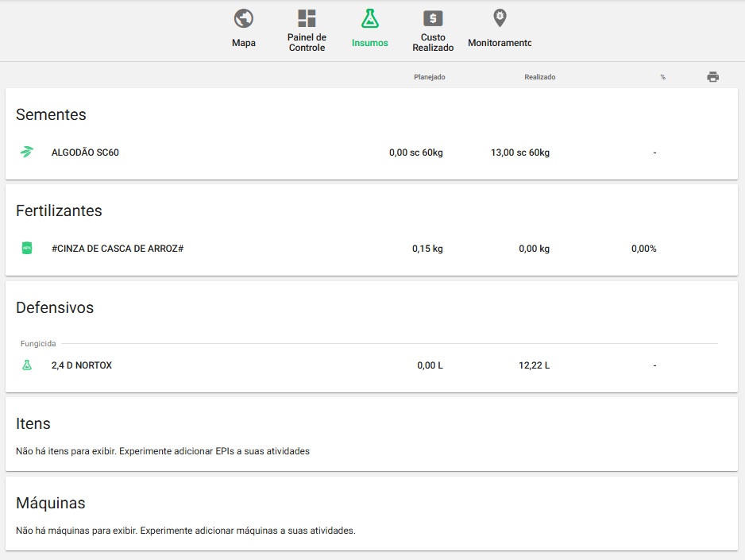Switch to the Custo Realizado tab label
Viewport: 745px width, 560px height.
click(433, 43)
